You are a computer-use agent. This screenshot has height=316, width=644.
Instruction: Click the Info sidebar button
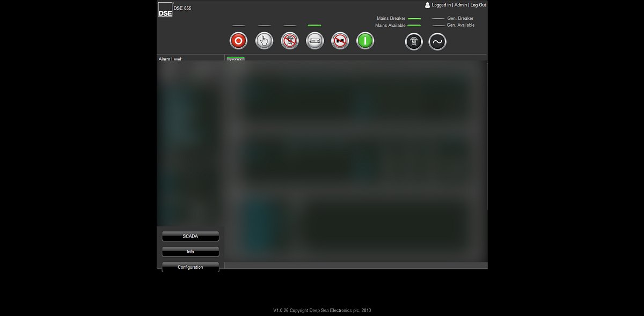tap(191, 252)
